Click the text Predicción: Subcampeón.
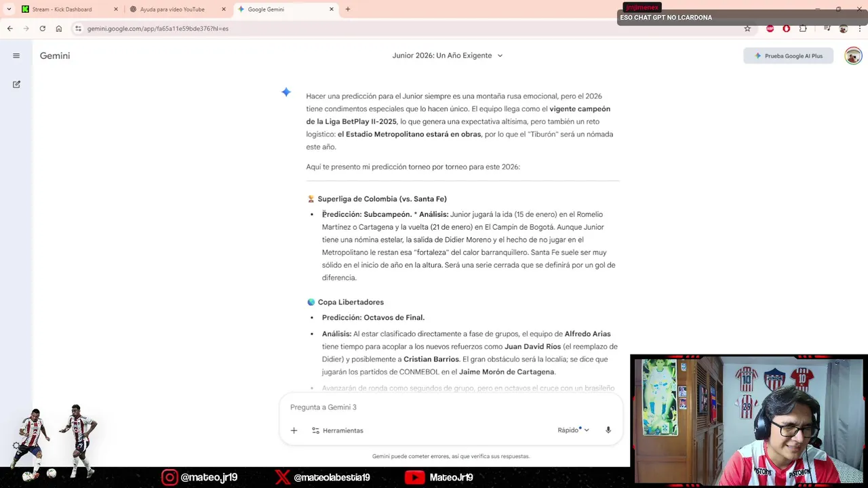Image resolution: width=868 pixels, height=488 pixels. pyautogui.click(x=367, y=215)
